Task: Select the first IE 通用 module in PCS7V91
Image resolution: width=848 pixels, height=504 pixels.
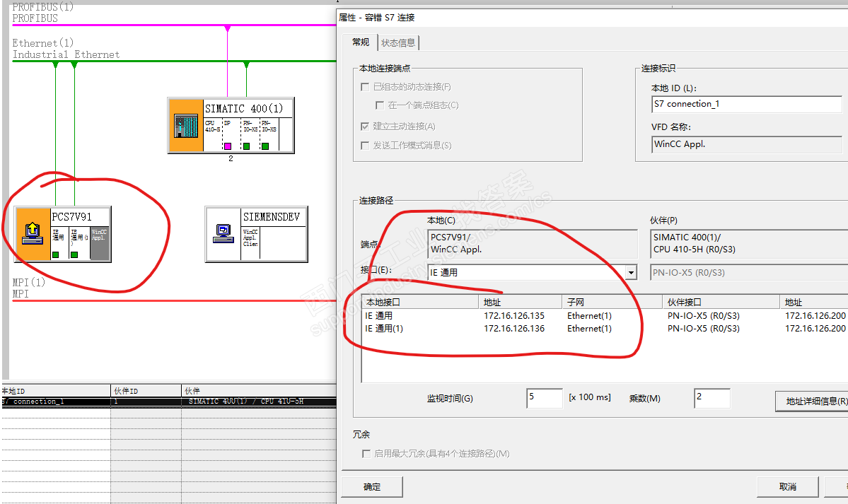Action: click(59, 242)
